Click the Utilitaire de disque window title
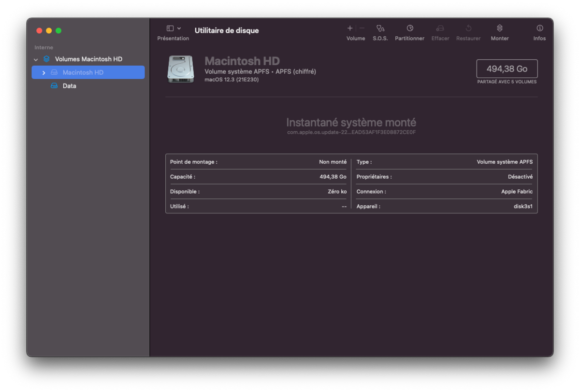580x392 pixels. 227,30
